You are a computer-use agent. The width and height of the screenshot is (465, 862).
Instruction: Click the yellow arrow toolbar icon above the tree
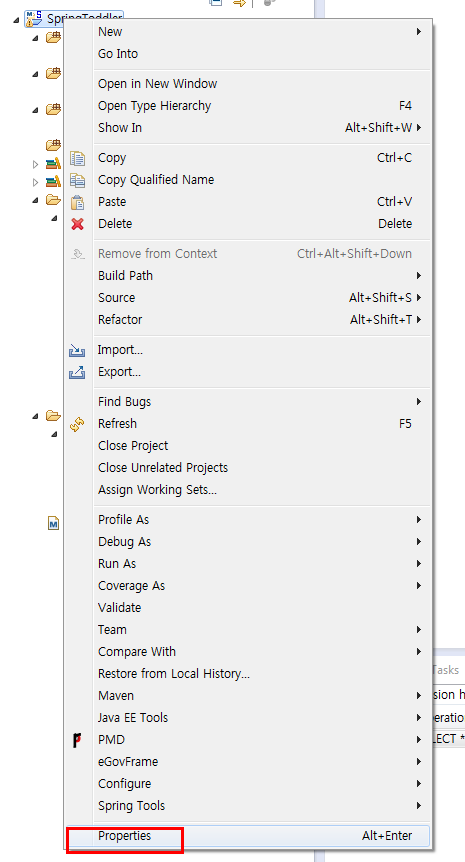[x=239, y=3]
